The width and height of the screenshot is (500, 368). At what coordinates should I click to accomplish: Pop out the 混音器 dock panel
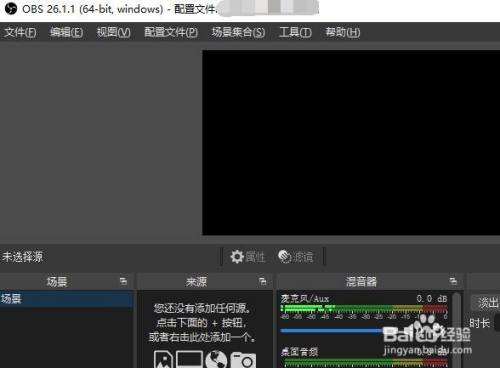[x=453, y=281]
